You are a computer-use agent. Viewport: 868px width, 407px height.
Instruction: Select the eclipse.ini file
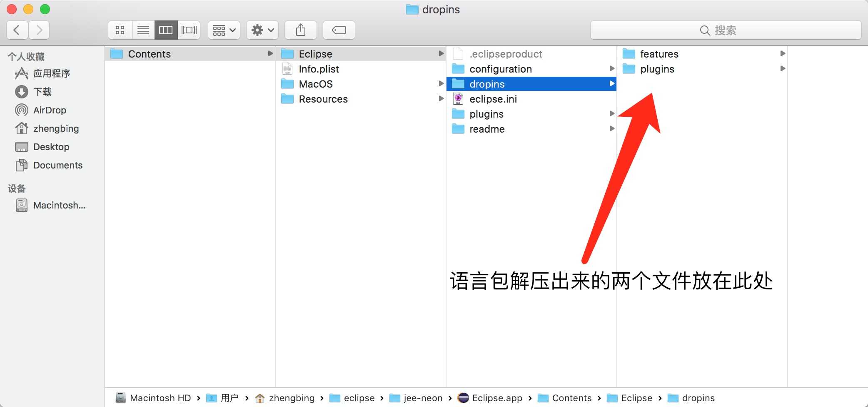(x=531, y=99)
